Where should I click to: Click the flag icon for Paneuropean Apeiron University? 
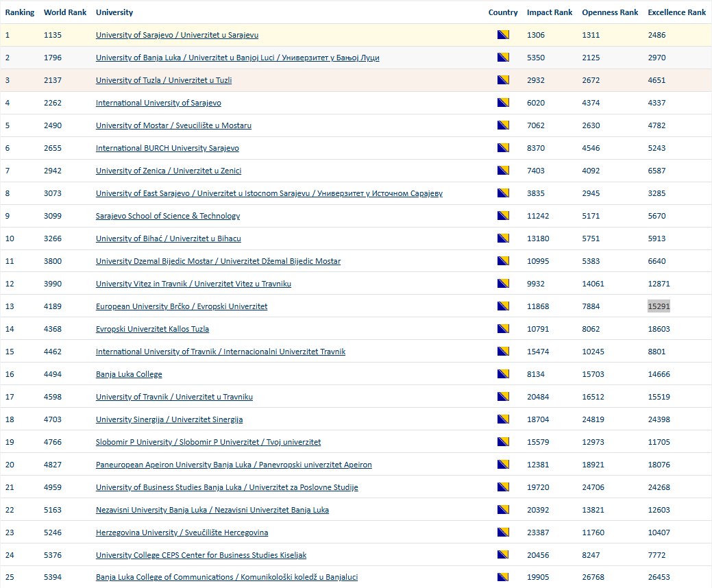pos(503,464)
